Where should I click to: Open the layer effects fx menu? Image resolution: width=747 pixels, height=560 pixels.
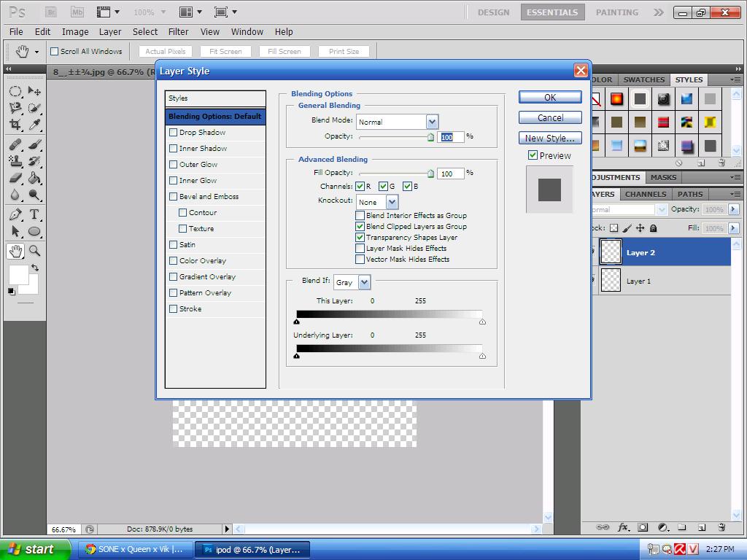coord(623,527)
